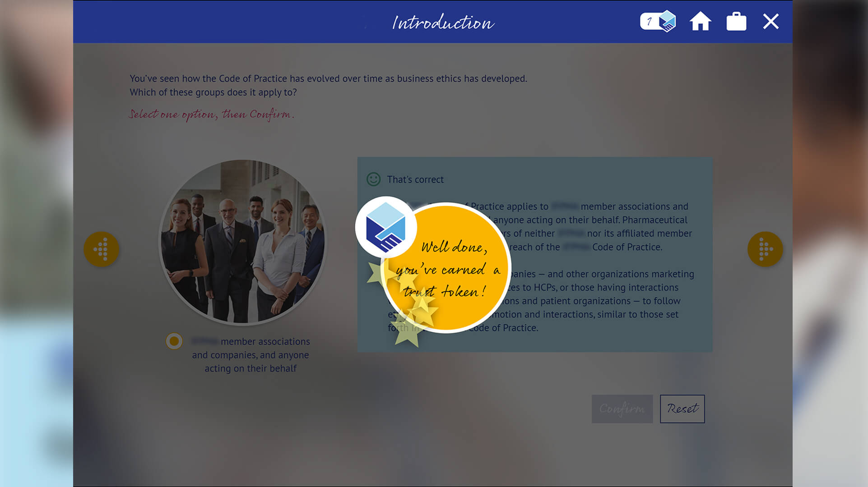
Task: Close the course with the X icon
Action: click(771, 21)
